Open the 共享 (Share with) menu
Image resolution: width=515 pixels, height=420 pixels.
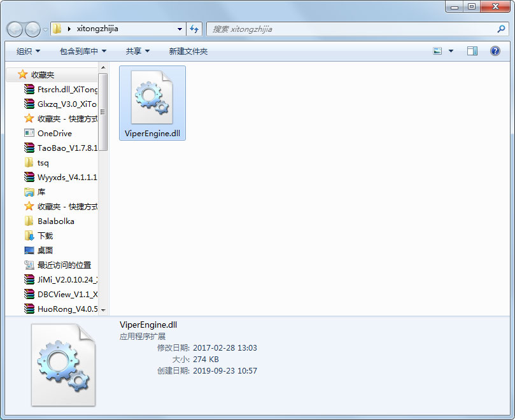[x=138, y=50]
